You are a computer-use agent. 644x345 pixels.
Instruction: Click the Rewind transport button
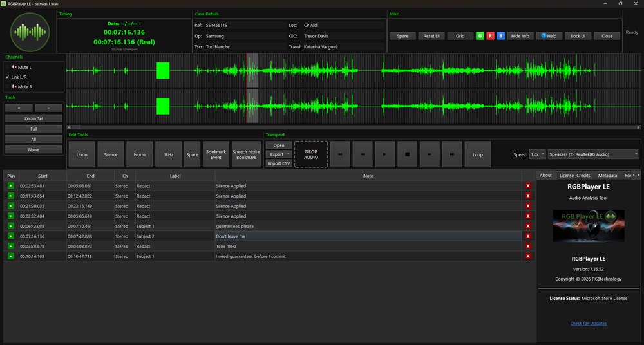pos(363,154)
